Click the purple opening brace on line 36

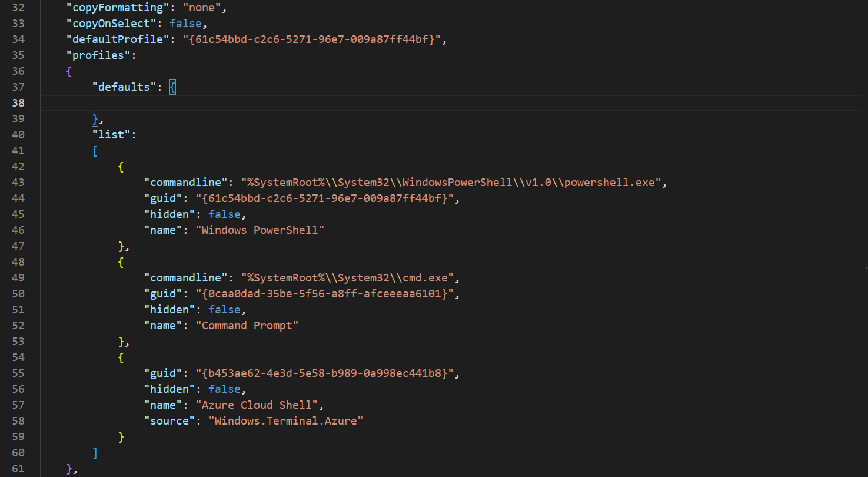[x=69, y=72]
